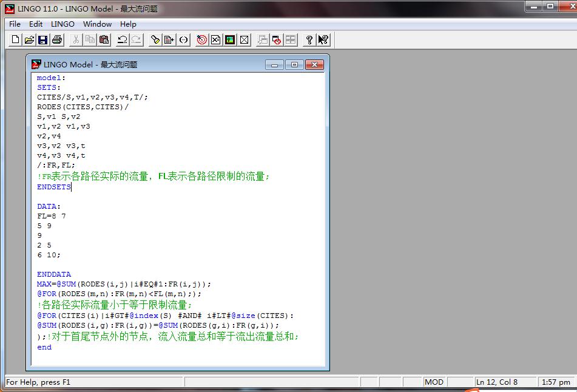Screen dimensions: 577x392
Task: Click the Match Parenthesis icon
Action: pyautogui.click(x=184, y=40)
